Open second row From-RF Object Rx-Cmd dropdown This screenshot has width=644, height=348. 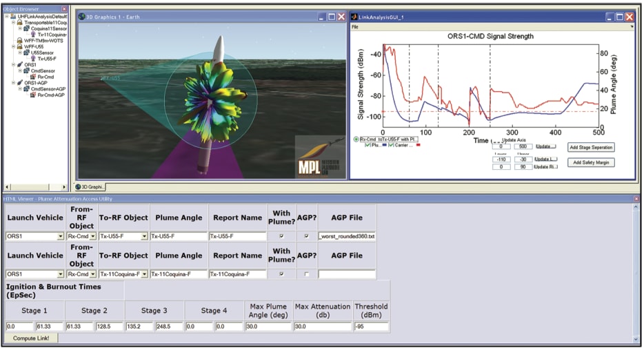[93, 274]
